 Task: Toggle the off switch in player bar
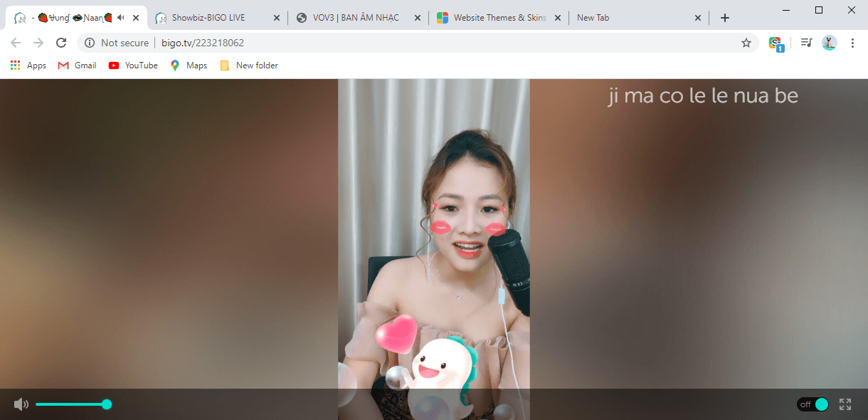pos(813,404)
